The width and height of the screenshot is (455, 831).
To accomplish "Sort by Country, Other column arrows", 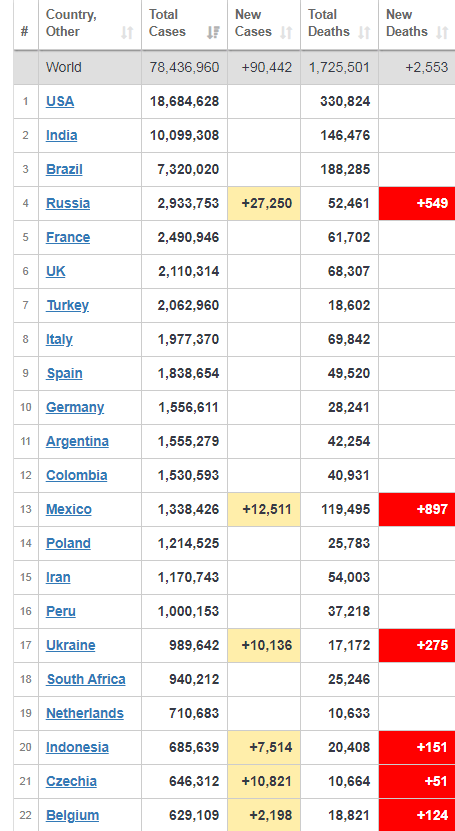I will coord(127,32).
